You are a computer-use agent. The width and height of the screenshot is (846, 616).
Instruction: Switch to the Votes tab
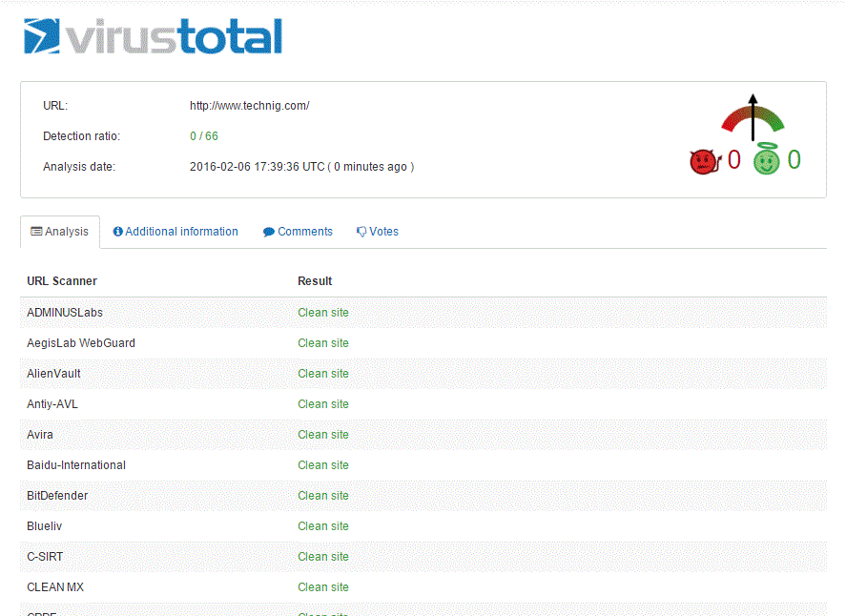tap(378, 232)
